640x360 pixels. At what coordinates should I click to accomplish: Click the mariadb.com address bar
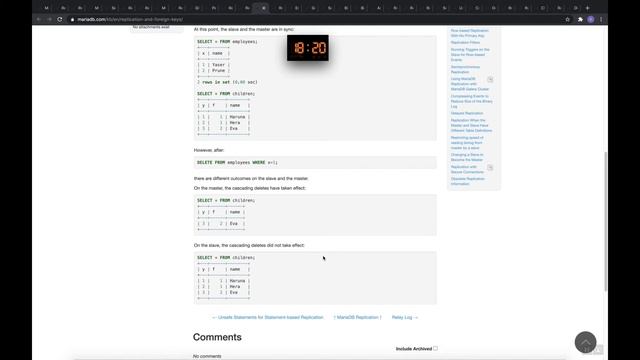[x=314, y=19]
